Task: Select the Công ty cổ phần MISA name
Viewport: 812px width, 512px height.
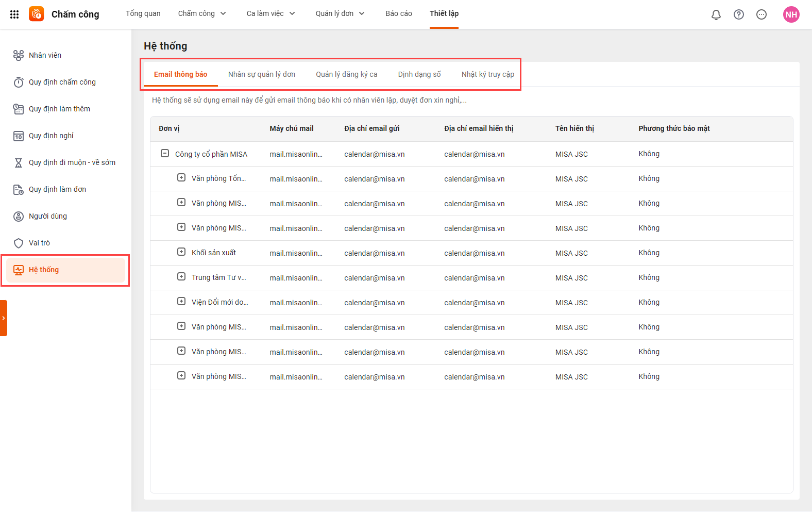Action: (211, 154)
